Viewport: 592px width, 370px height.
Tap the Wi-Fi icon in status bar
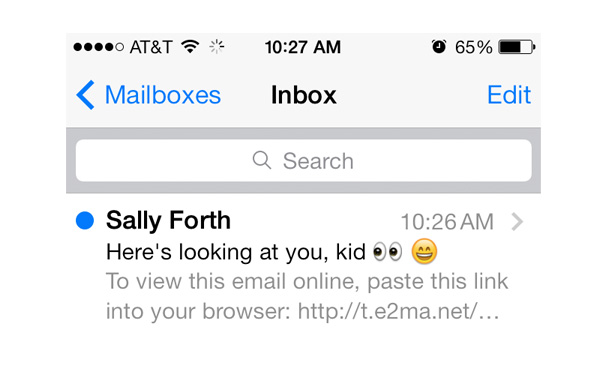click(190, 46)
